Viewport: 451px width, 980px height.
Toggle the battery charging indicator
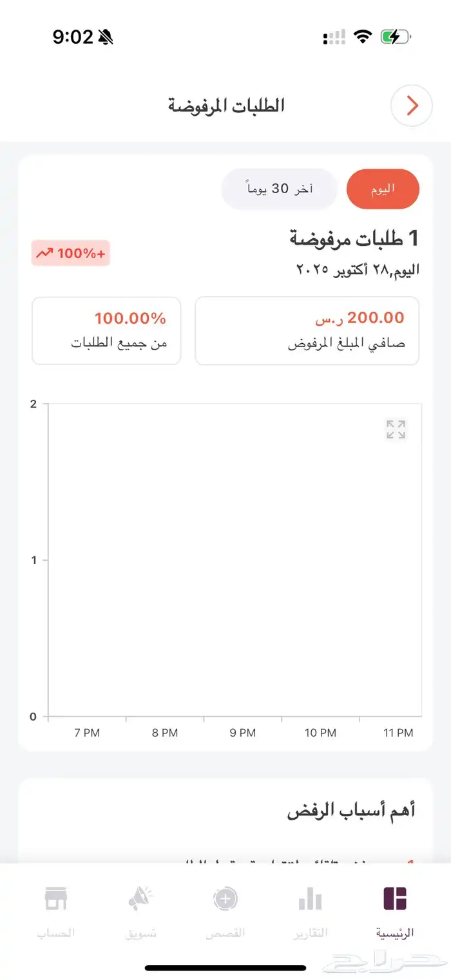click(395, 37)
